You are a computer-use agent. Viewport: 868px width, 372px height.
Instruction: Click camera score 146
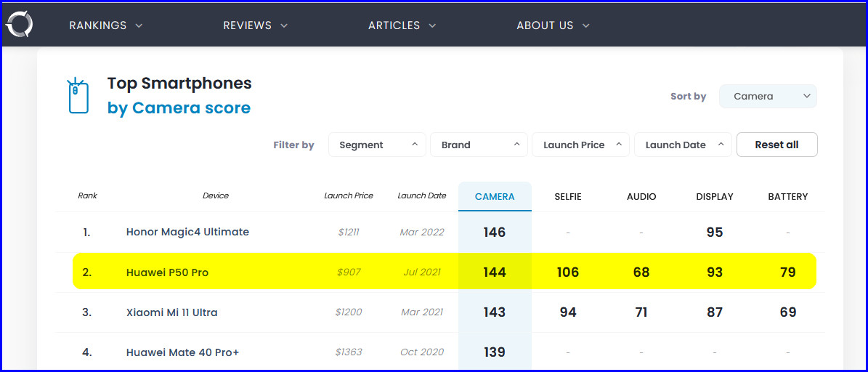tap(495, 232)
